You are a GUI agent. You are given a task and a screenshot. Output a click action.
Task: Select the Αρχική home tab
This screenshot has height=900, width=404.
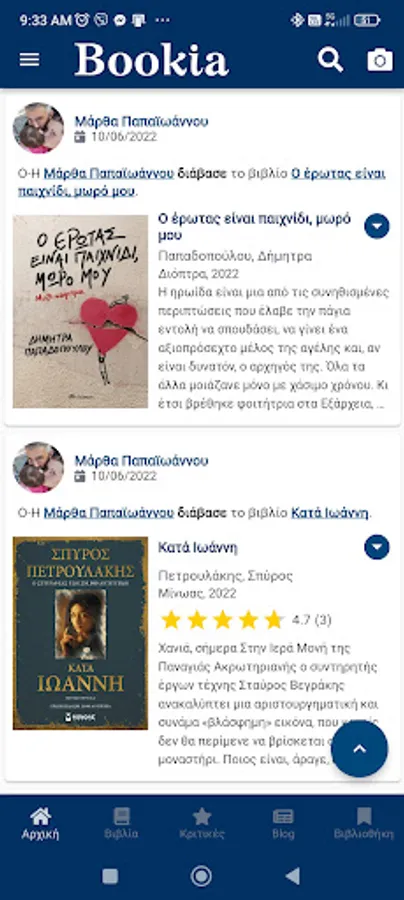click(40, 824)
